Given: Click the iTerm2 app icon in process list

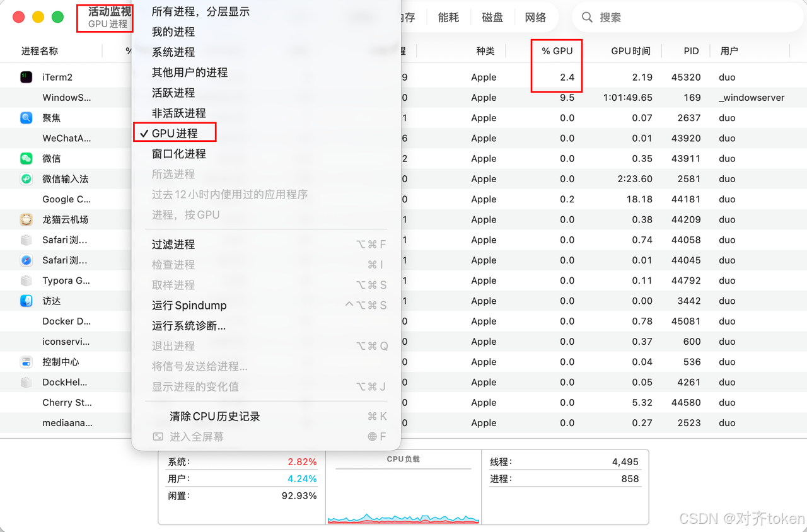Looking at the screenshot, I should coord(26,77).
